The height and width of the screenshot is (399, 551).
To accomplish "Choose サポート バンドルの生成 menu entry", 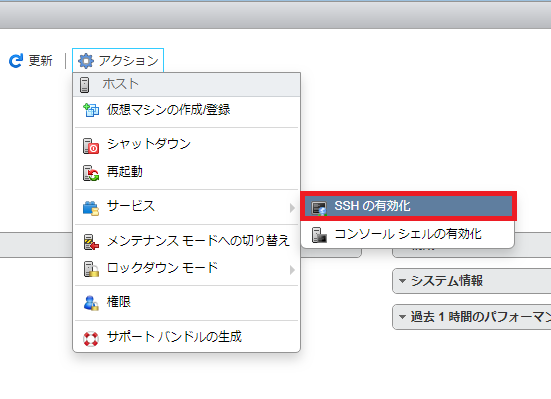I will pos(186,337).
